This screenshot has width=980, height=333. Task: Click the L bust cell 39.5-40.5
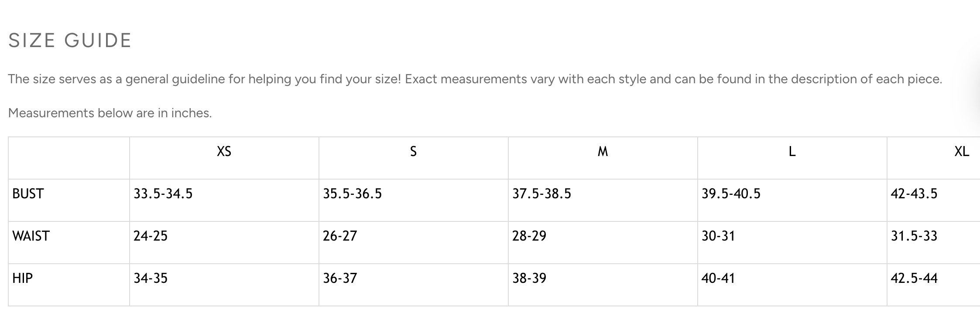[731, 194]
